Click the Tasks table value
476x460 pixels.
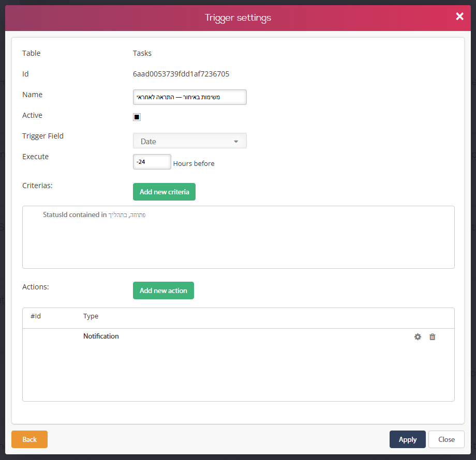coord(142,53)
